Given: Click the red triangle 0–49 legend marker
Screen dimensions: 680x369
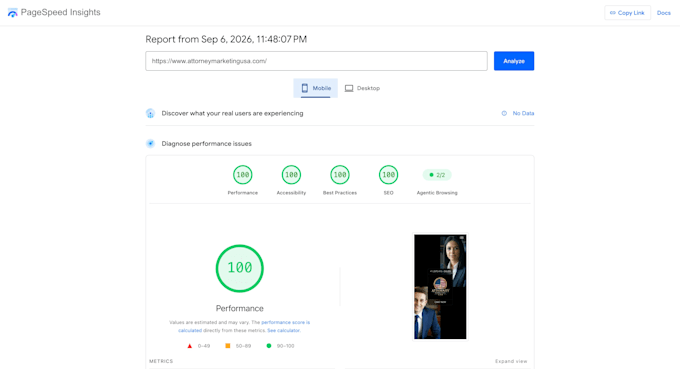Looking at the screenshot, I should [x=190, y=346].
